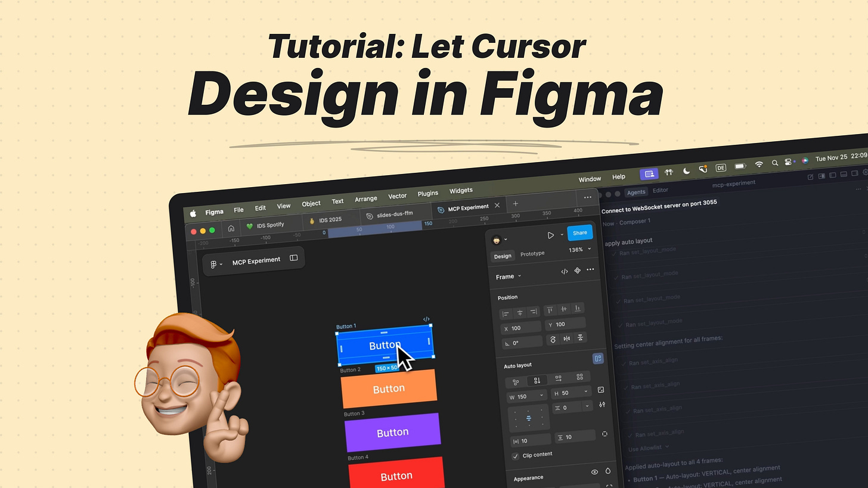This screenshot has width=868, height=488.
Task: Click the component icon in the Frame header
Action: tap(577, 271)
